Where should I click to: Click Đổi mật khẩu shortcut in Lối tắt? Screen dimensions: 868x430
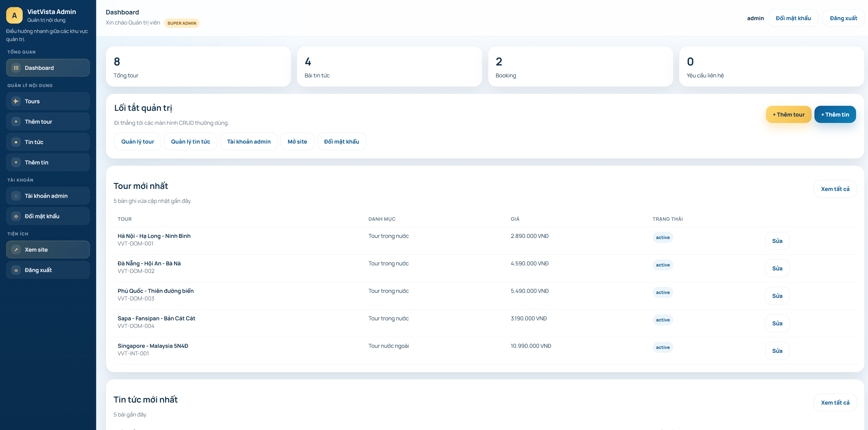coord(341,142)
